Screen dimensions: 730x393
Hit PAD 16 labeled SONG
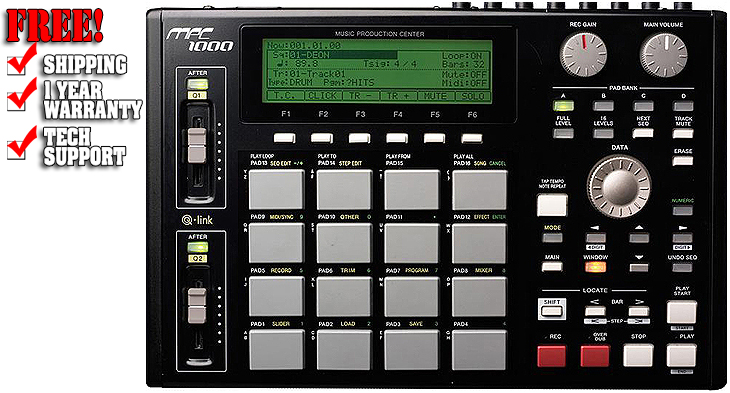point(480,190)
